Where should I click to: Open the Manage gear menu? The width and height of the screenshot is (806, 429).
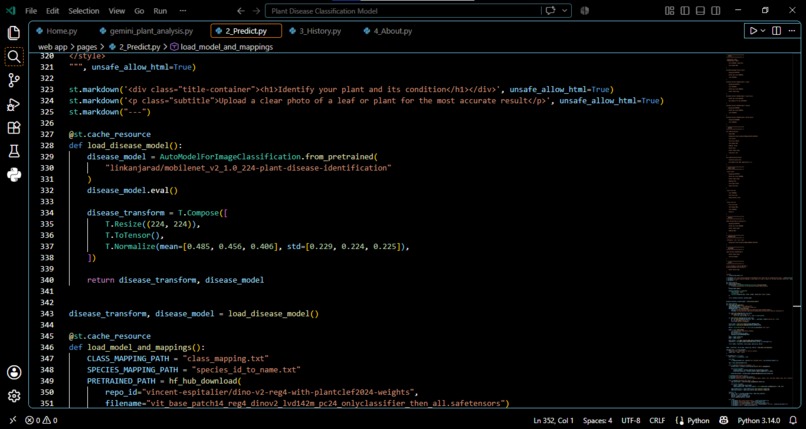(14, 396)
